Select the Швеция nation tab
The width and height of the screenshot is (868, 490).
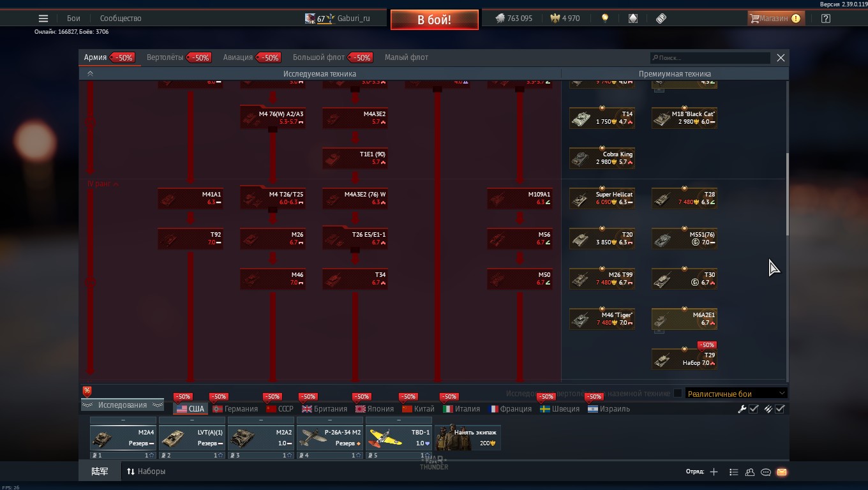560,409
